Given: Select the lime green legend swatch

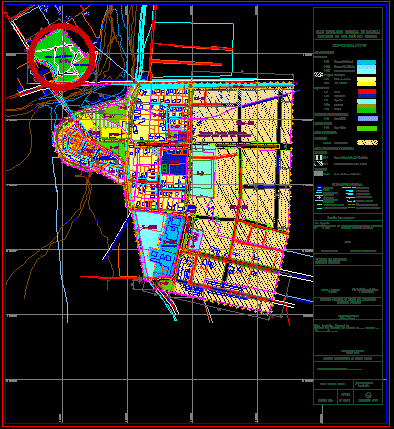Looking at the screenshot, I should coord(367,128).
